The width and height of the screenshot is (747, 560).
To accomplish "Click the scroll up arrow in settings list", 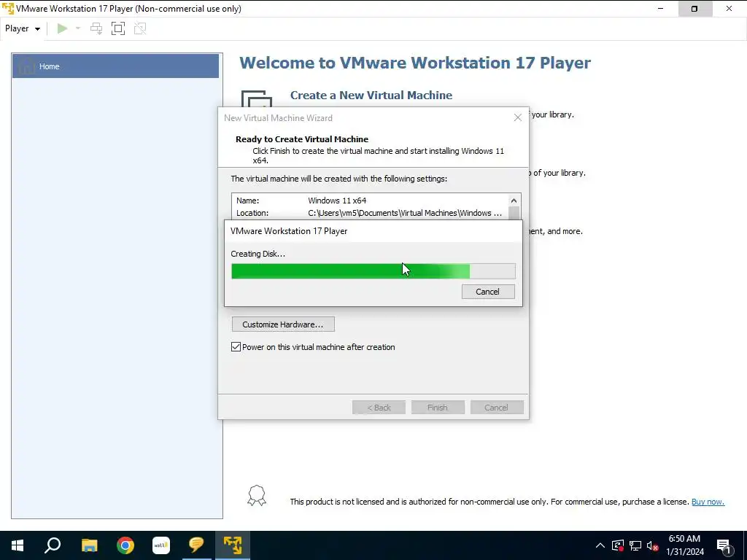I will click(514, 201).
